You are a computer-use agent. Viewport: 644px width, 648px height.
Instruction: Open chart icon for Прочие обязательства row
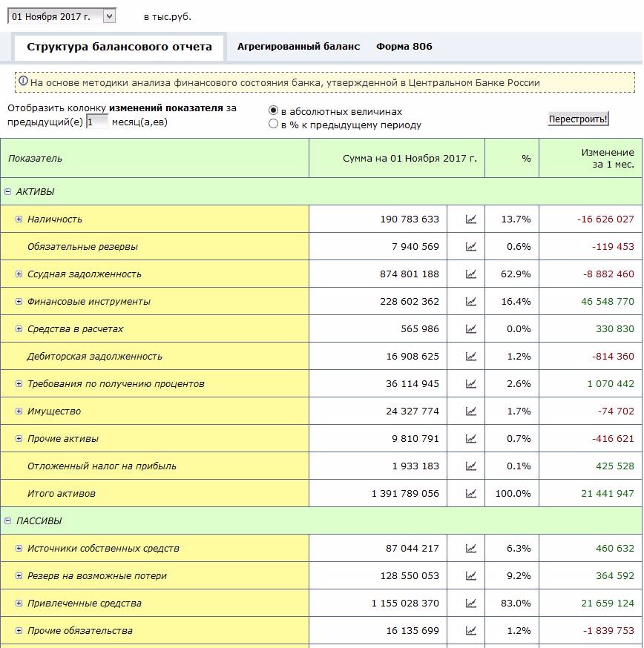(470, 630)
